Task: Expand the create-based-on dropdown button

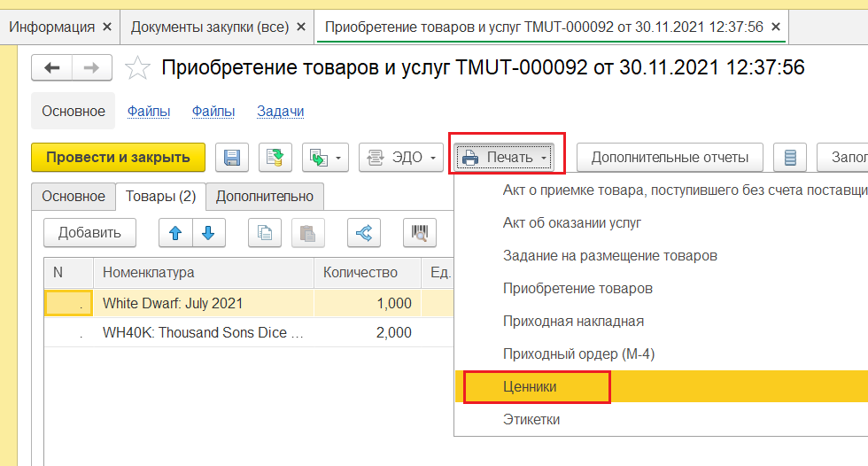Action: tap(325, 158)
